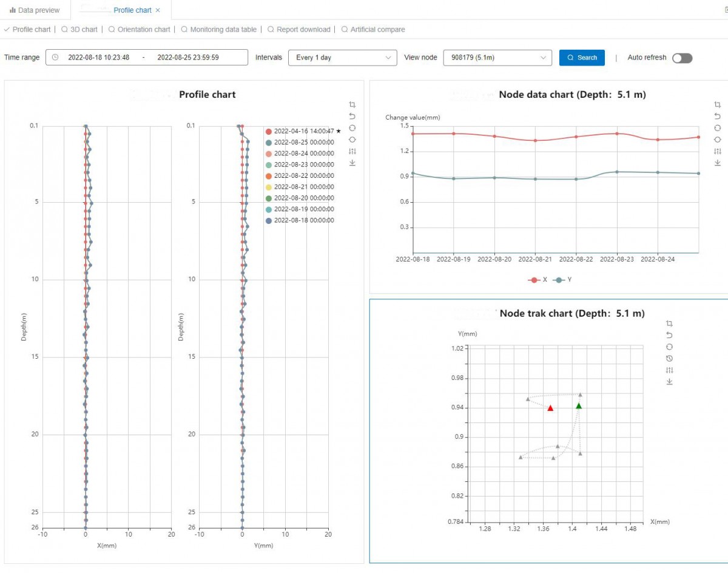Open the Intervals dropdown showing Every 1 day
The width and height of the screenshot is (728, 573).
(x=342, y=58)
